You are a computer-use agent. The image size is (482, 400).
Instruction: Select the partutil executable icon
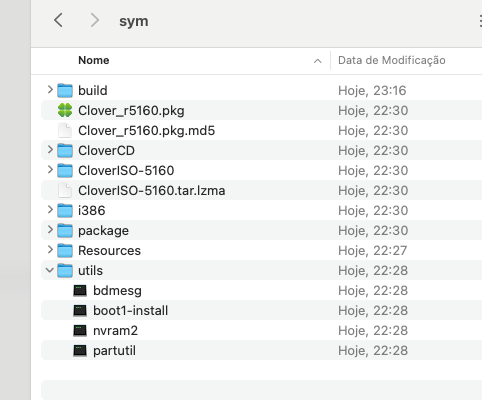coord(80,351)
